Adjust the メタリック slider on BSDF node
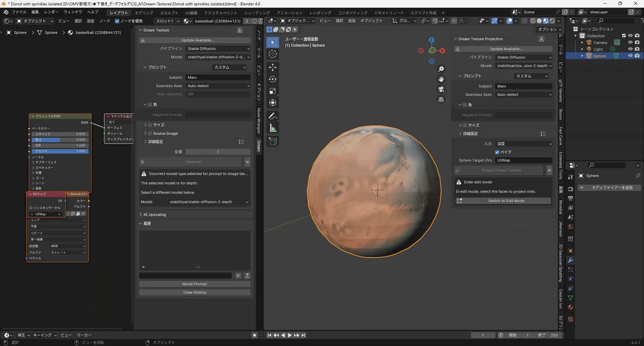This screenshot has width=644, height=346. (60, 134)
